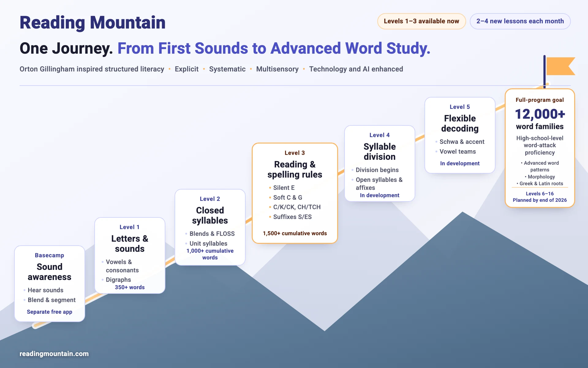This screenshot has width=588, height=368.
Task: Click the "Greek & Latin roots" bullet
Action: tap(540, 184)
